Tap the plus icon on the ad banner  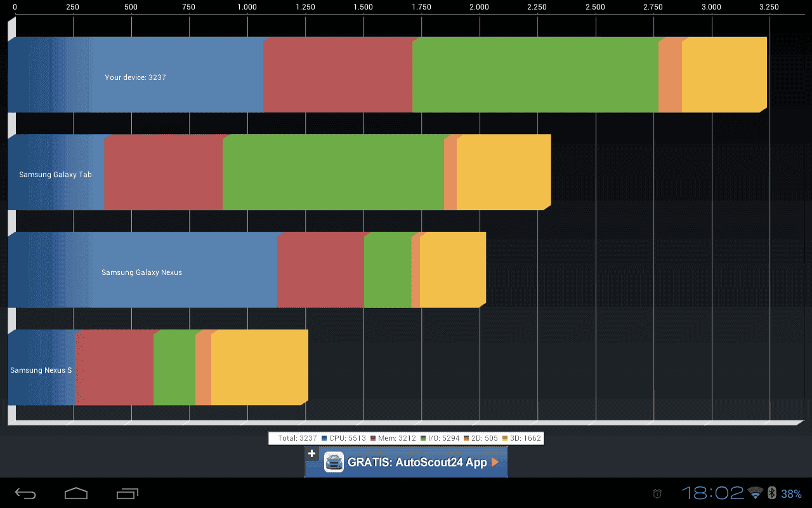(x=311, y=453)
